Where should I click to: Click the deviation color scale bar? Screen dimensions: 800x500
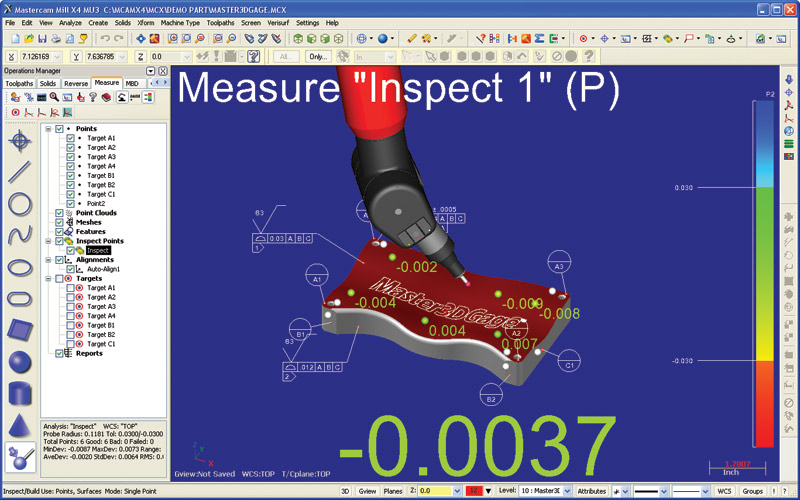[x=764, y=274]
